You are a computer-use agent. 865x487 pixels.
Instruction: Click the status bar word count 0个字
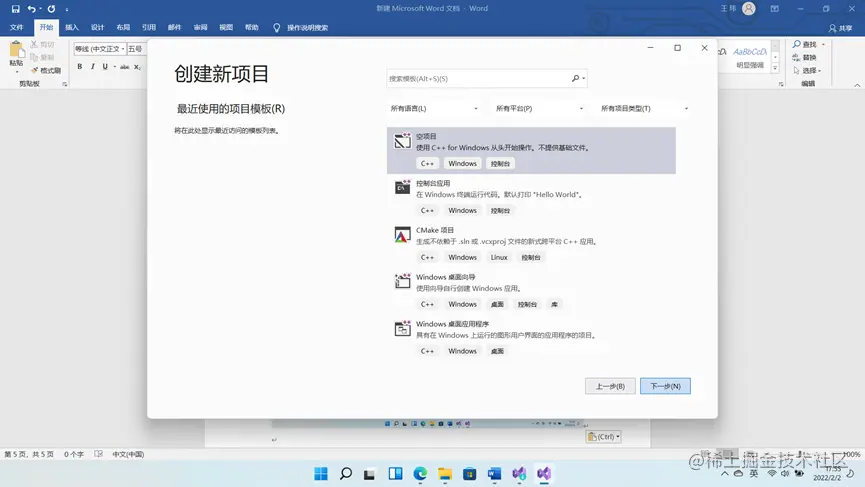click(x=74, y=454)
